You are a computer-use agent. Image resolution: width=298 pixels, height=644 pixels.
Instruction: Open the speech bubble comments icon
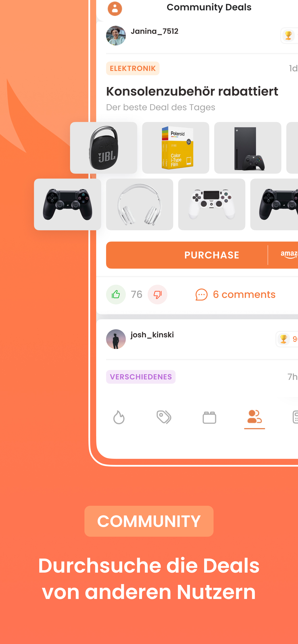click(x=201, y=294)
